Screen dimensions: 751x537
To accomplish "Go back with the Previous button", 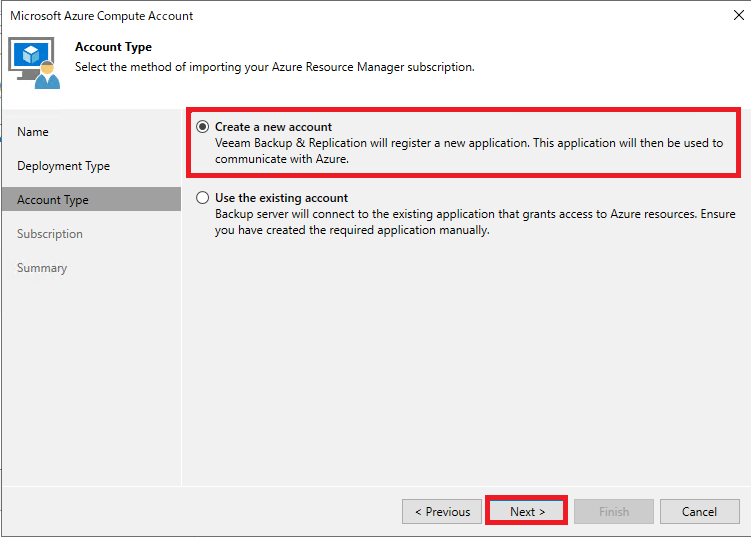I will tap(442, 511).
